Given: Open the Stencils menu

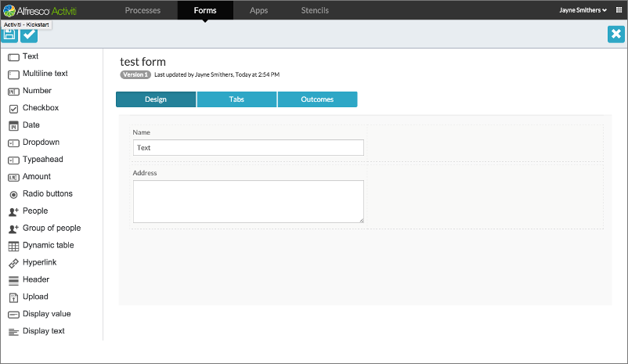Looking at the screenshot, I should tap(315, 10).
